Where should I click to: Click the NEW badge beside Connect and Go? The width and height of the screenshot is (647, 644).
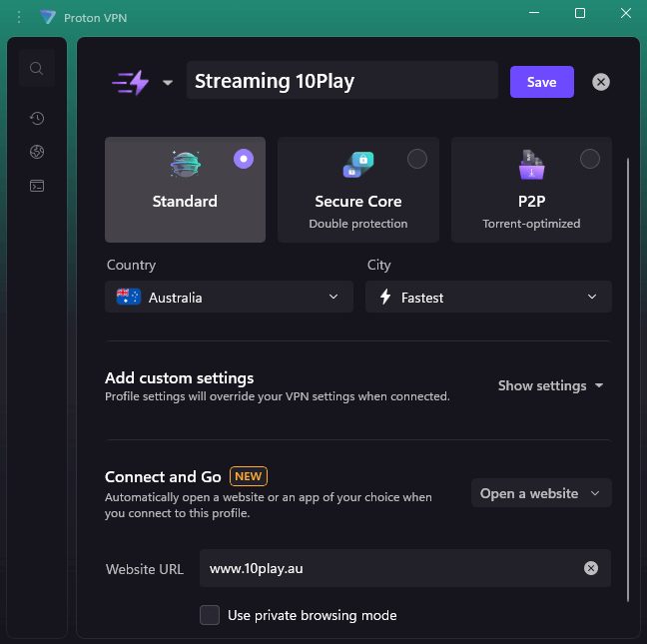pos(249,476)
